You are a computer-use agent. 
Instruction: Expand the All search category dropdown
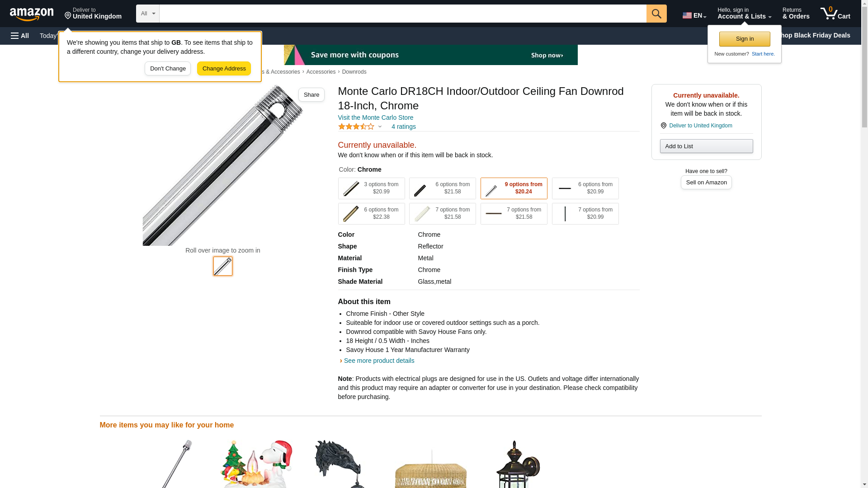pos(148,14)
